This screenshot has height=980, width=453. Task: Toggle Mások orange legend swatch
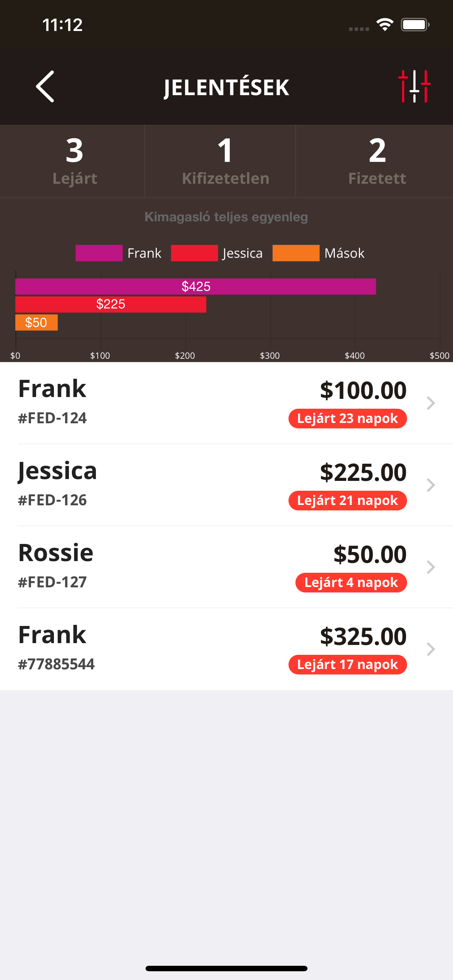pyautogui.click(x=296, y=253)
